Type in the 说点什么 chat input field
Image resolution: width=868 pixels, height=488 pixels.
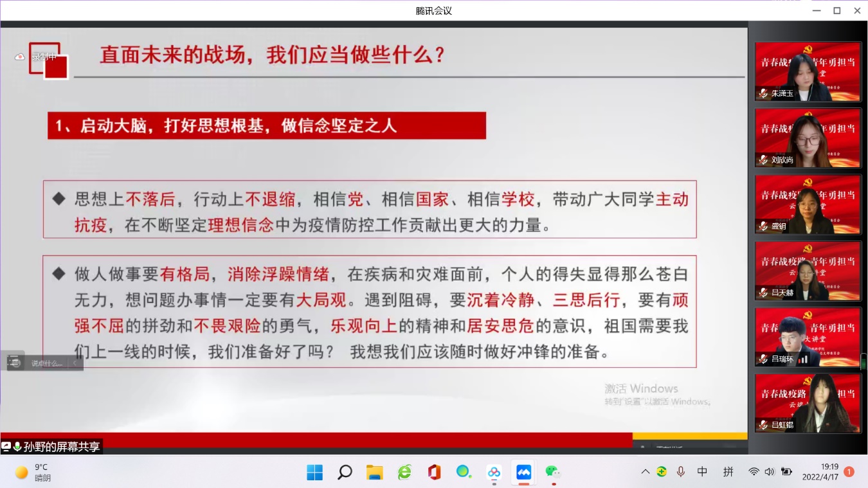click(48, 363)
